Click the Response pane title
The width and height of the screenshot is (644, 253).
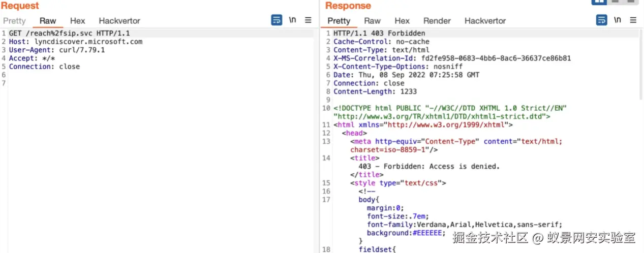coord(348,6)
